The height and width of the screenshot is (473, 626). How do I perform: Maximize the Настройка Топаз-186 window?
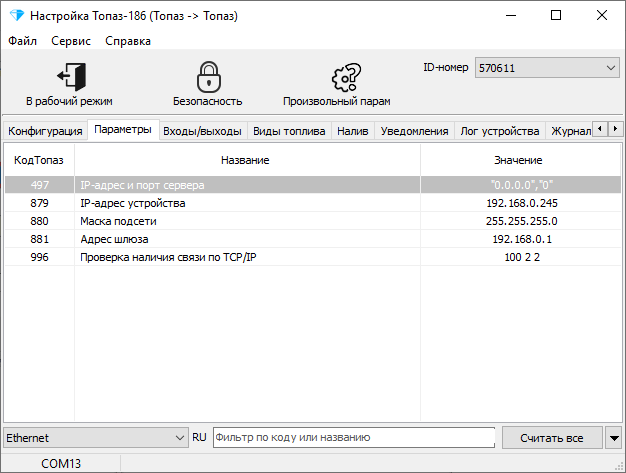[556, 16]
